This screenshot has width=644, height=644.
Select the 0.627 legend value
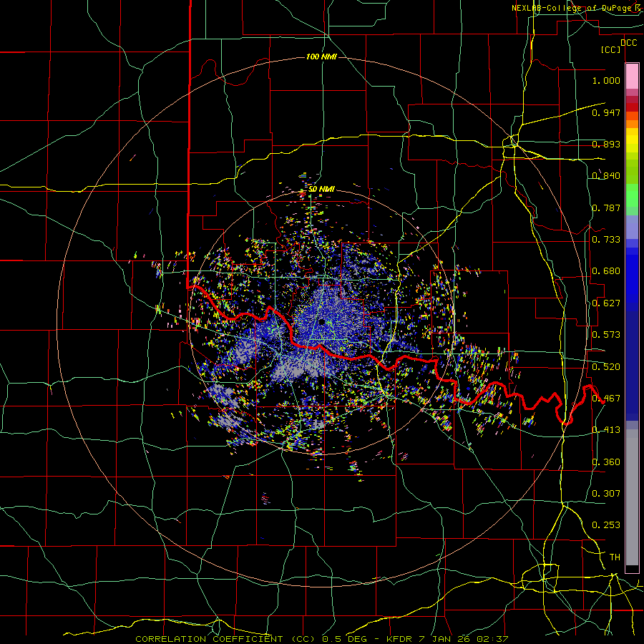coord(606,303)
